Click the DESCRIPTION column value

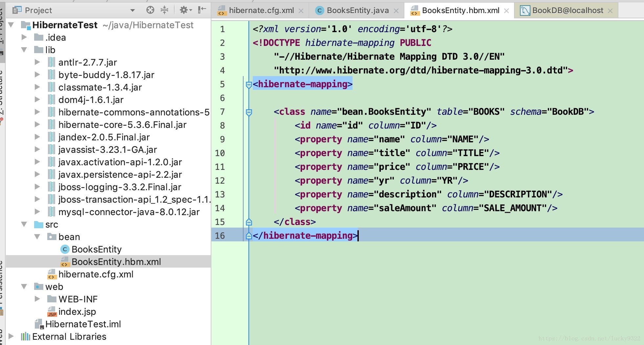[518, 194]
